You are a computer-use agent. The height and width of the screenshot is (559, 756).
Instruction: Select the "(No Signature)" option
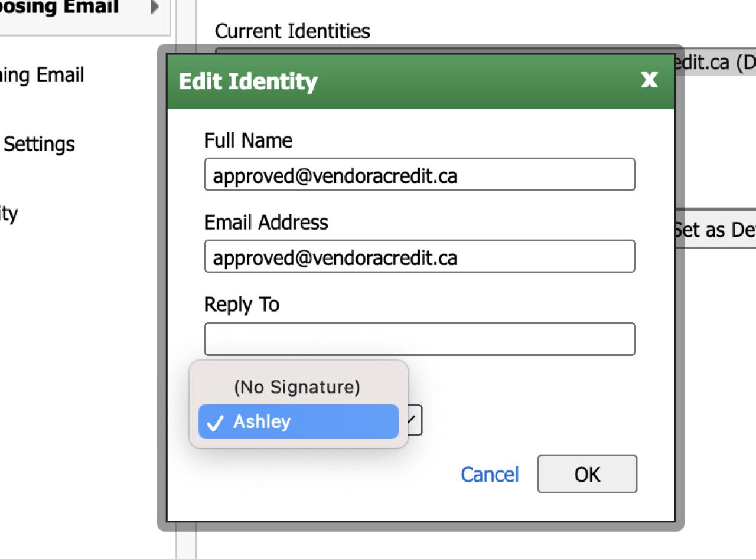[297, 387]
